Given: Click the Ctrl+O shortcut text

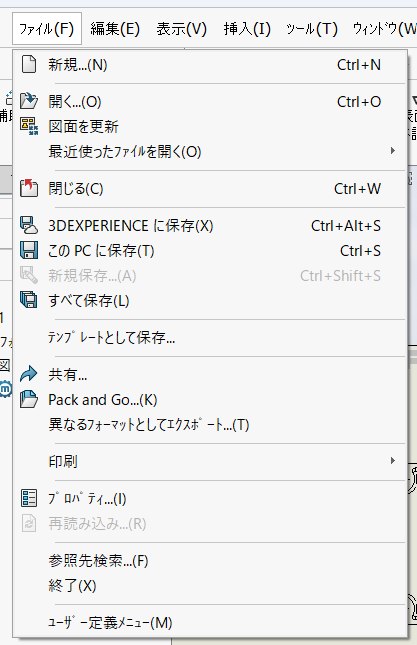Looking at the screenshot, I should pos(359,102).
